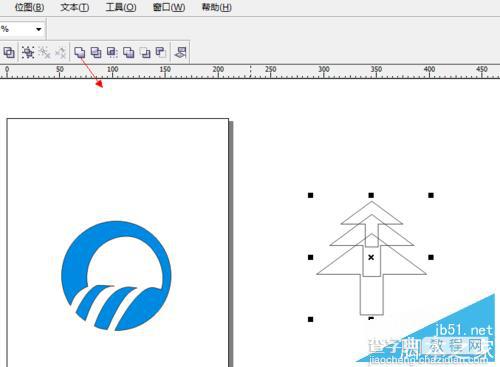500x367 pixels.
Task: Open the 工具(O) menu
Action: click(x=121, y=7)
